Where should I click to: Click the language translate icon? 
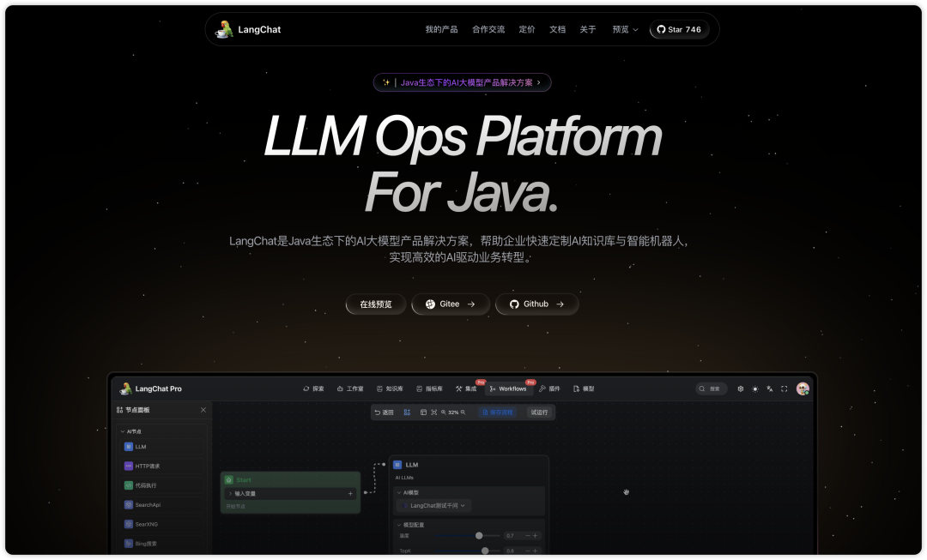pos(769,388)
